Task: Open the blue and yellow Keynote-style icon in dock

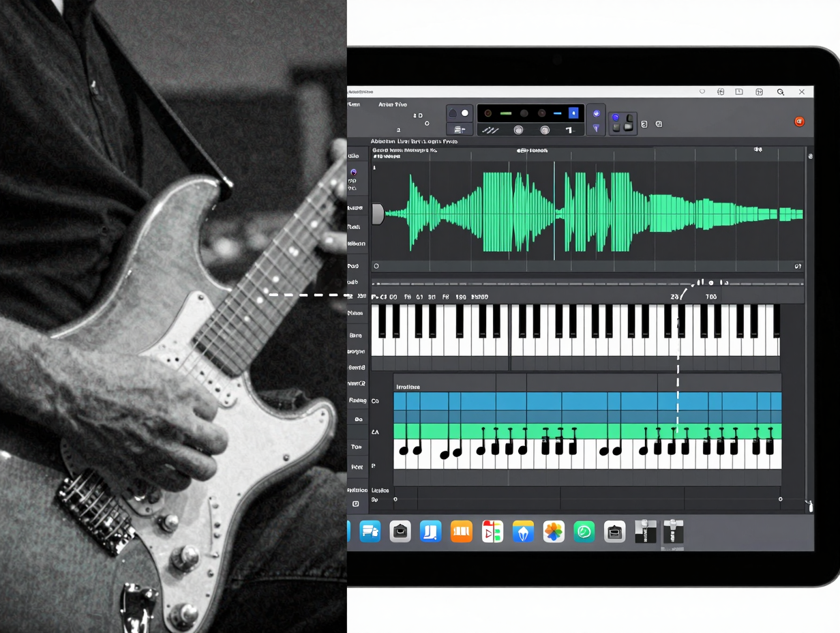Action: point(523,531)
